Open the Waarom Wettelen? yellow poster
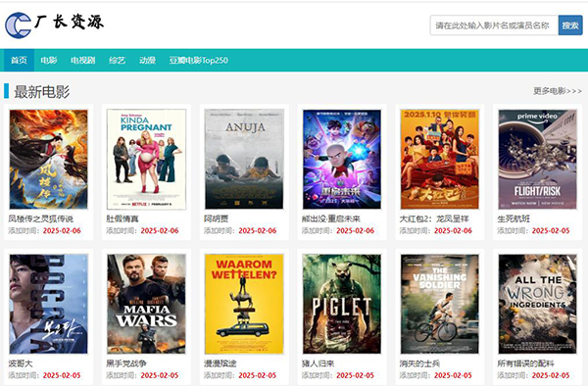This screenshot has width=588, height=386. pyautogui.click(x=244, y=304)
